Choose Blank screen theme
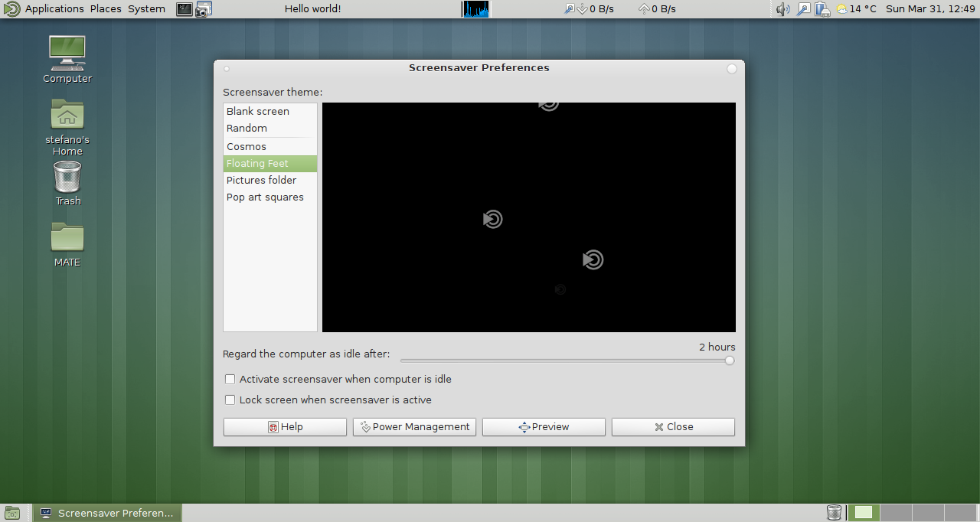The image size is (980, 522). (x=270, y=111)
